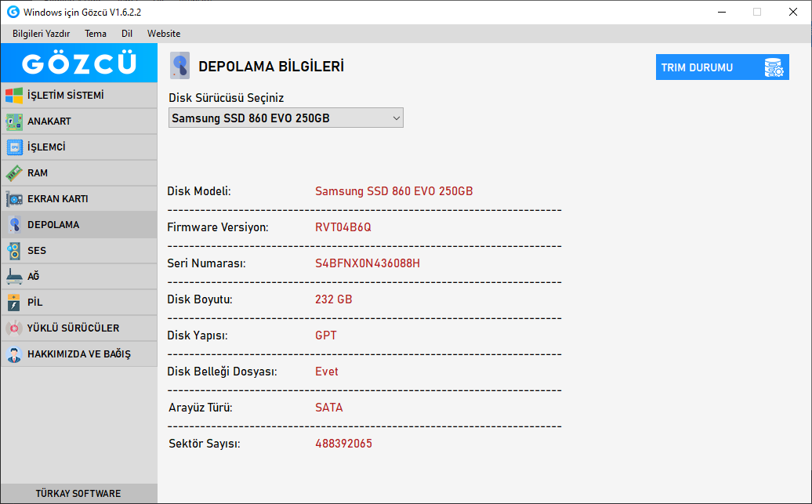The image size is (812, 504).
Task: Click the graphics card icon beside Ekran Kartı
Action: point(14,199)
